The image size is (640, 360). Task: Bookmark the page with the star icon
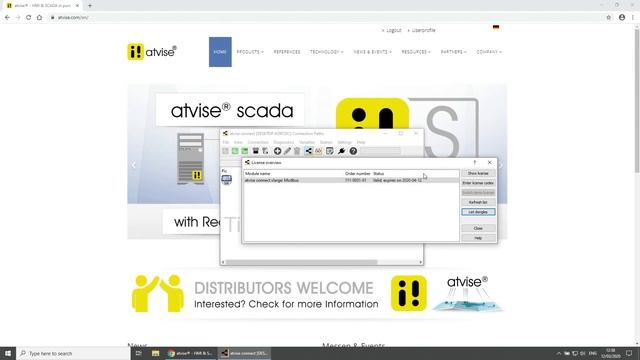pos(609,18)
